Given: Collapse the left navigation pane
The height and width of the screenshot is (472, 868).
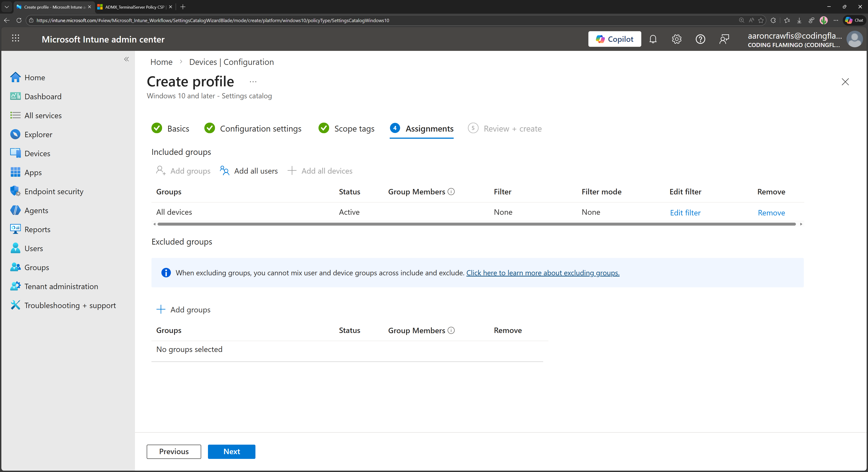Looking at the screenshot, I should (126, 59).
